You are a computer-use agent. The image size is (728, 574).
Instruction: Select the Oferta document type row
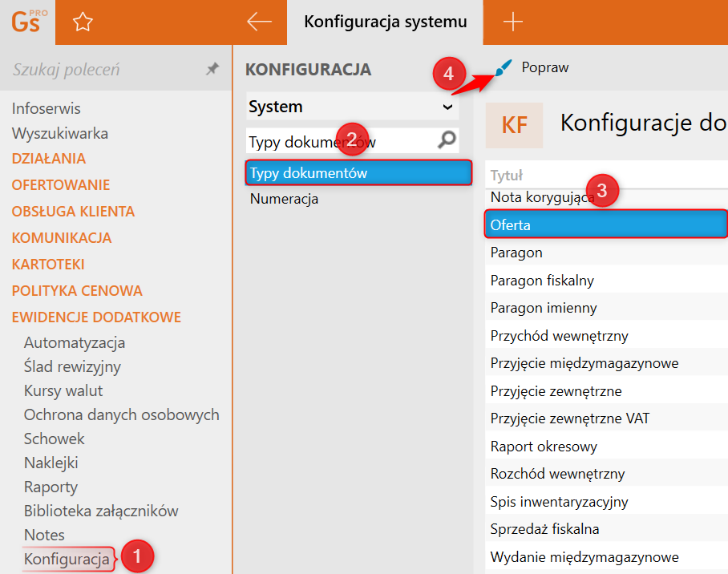pos(606,224)
